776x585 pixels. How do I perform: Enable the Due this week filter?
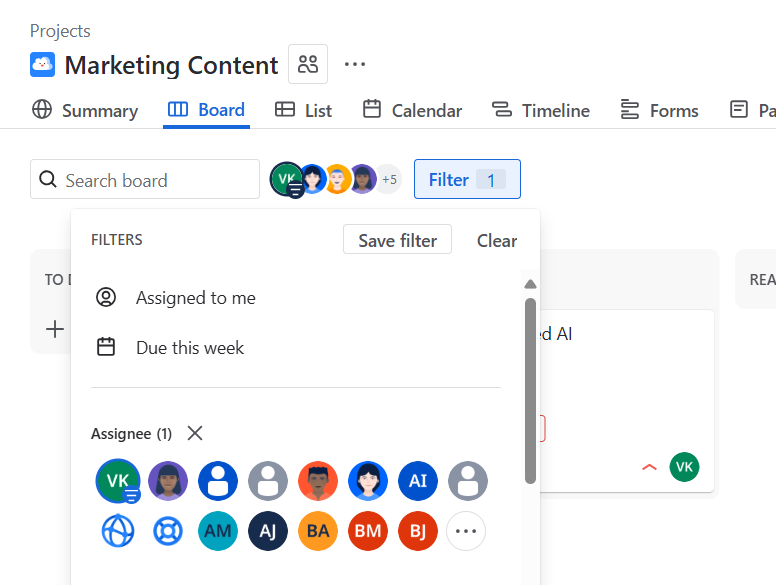tap(190, 348)
